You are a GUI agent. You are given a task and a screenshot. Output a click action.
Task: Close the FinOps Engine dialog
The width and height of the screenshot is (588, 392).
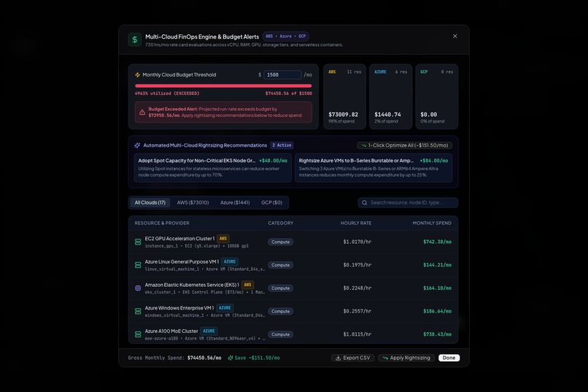(x=455, y=36)
